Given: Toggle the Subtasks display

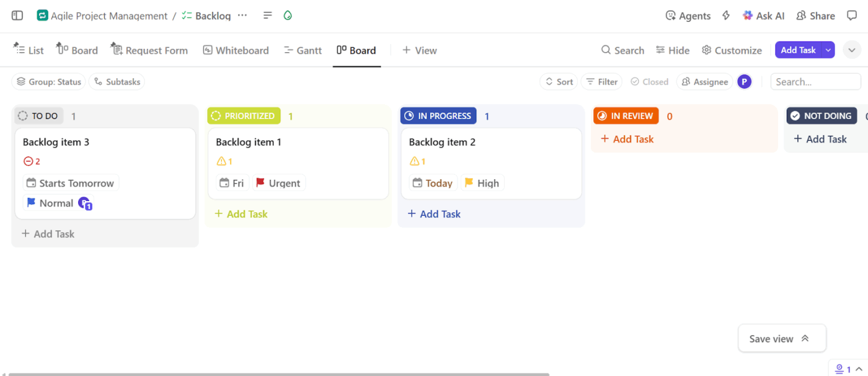Looking at the screenshot, I should (x=117, y=81).
